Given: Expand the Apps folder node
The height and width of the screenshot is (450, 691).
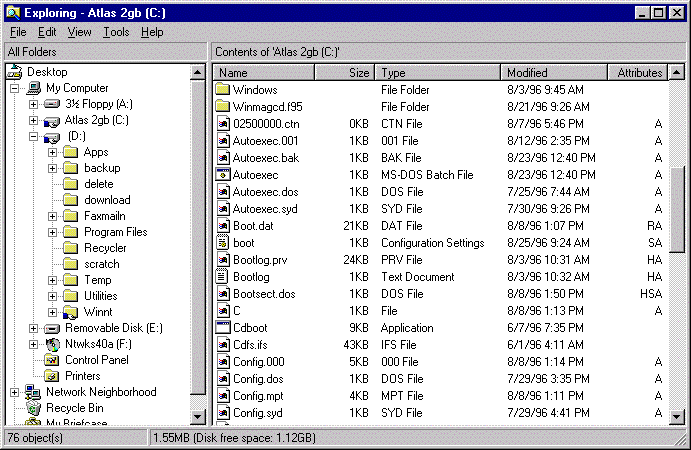Looking at the screenshot, I should 52,152.
